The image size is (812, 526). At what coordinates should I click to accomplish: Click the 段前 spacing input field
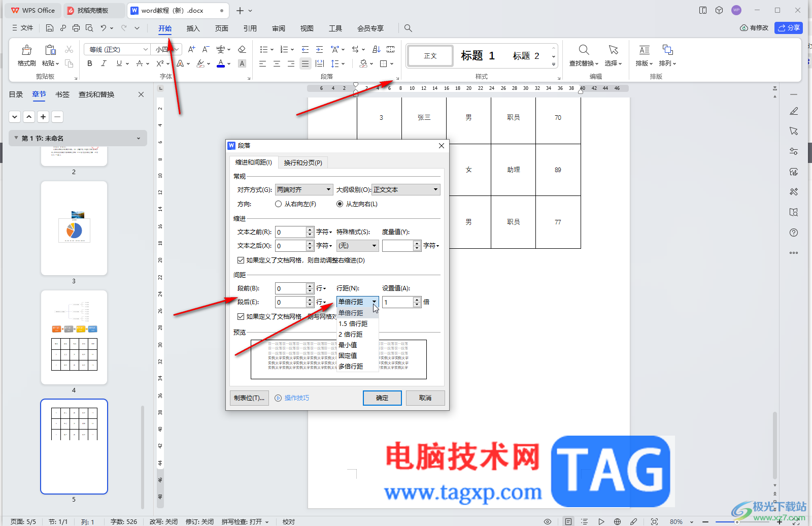[291, 288]
